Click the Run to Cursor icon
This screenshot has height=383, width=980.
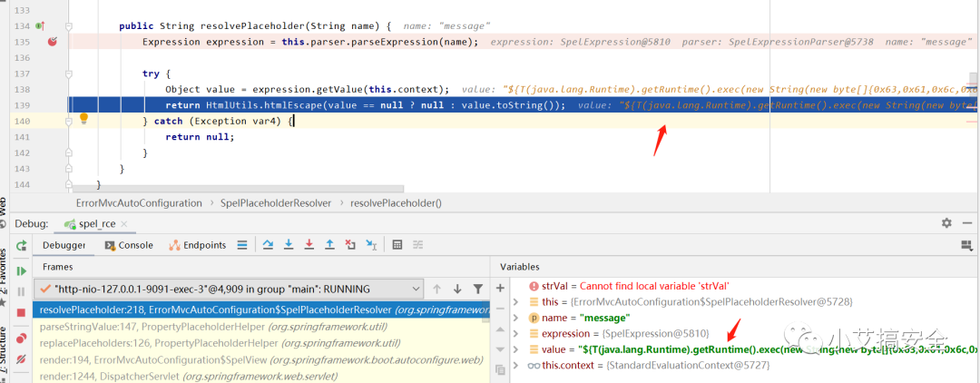coord(371,245)
